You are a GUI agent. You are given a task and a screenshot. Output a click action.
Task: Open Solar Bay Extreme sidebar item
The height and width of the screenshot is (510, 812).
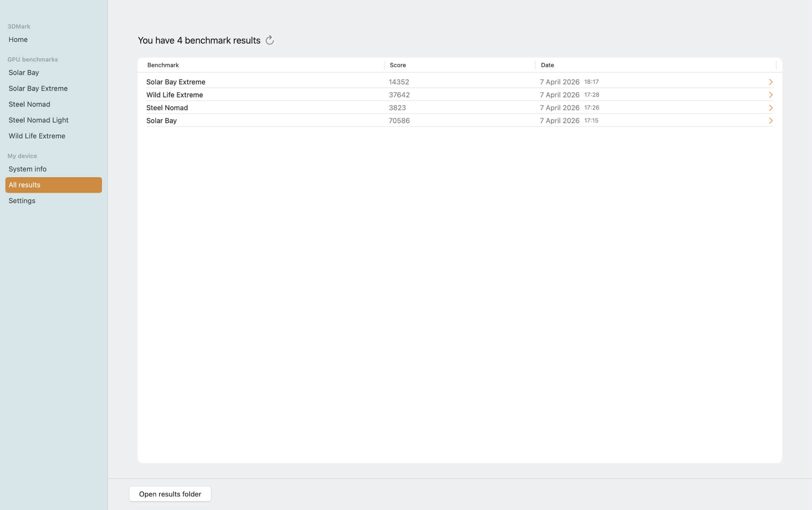coord(38,88)
